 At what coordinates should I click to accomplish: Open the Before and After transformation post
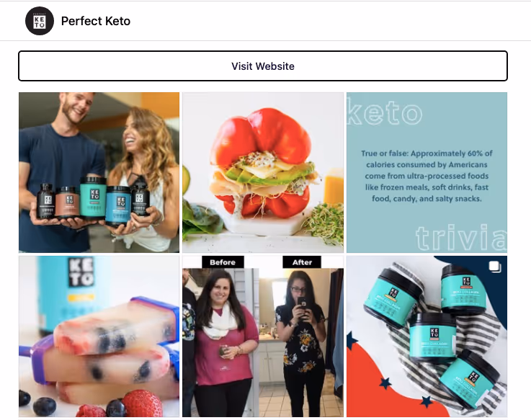263,336
